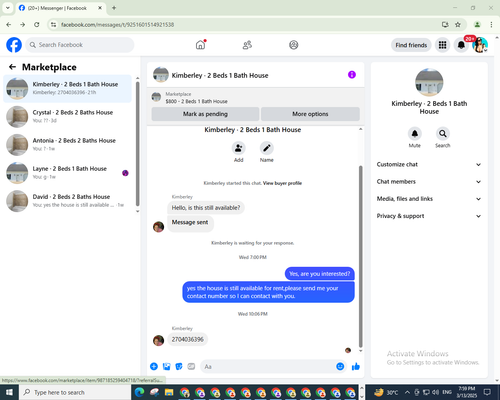Open View buyer profile link
This screenshot has height=400, width=500.
point(282,183)
